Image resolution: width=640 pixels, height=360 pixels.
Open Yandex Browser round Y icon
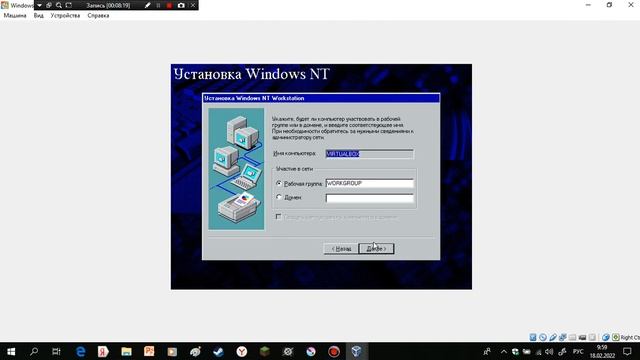tap(242, 351)
